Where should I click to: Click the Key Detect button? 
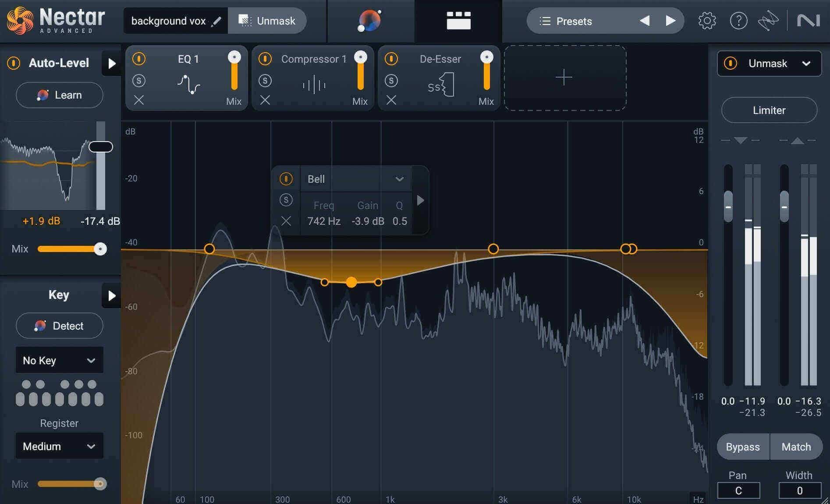(60, 326)
